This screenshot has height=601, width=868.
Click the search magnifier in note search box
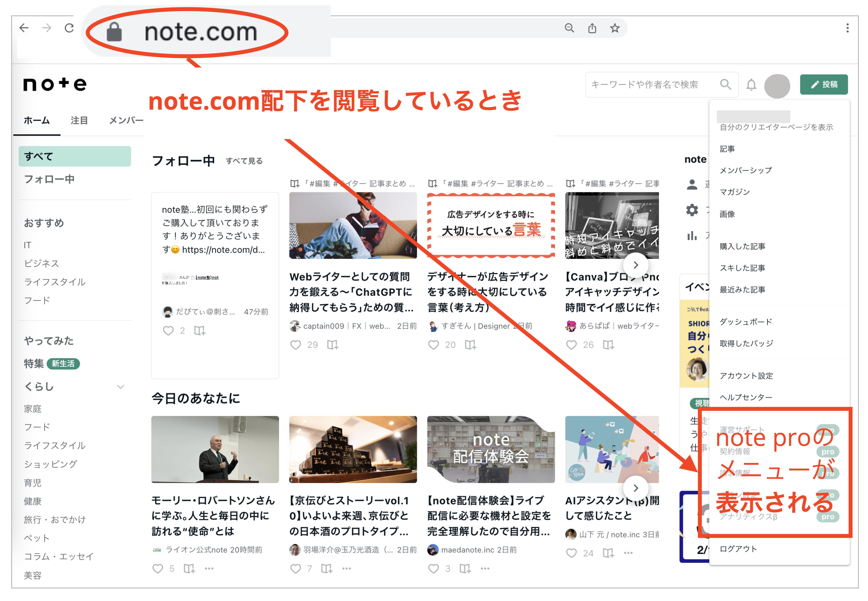pyautogui.click(x=725, y=84)
